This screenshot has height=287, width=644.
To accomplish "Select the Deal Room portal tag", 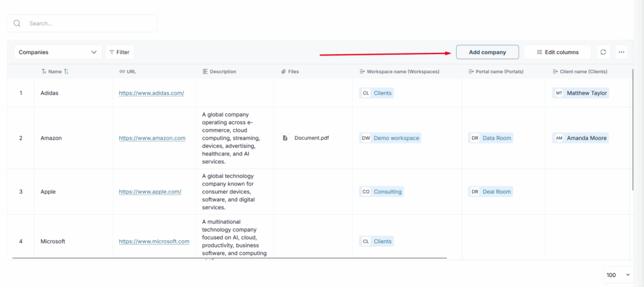I will tap(496, 191).
